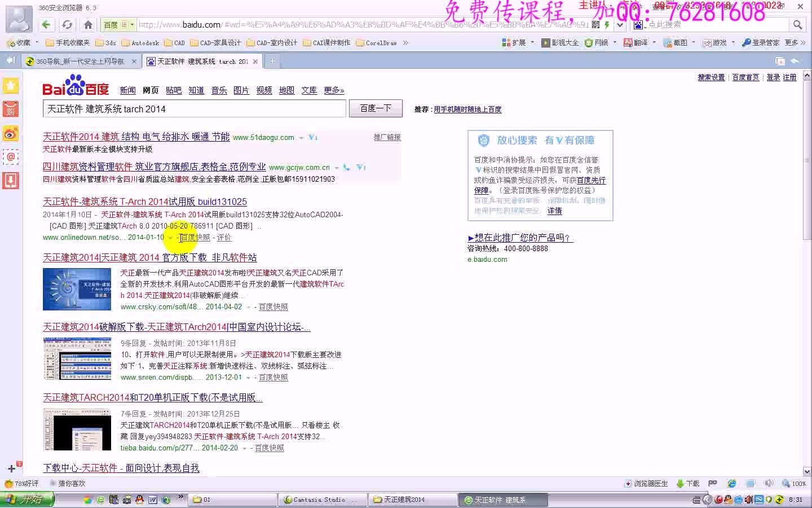Open the red shopping sidebar icon
The image size is (812, 508).
pos(11,110)
